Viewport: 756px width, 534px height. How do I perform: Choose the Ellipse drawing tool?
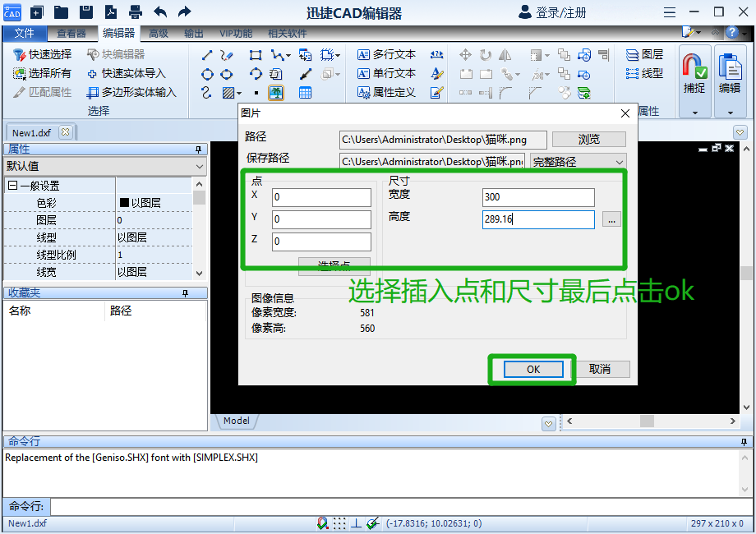click(226, 74)
